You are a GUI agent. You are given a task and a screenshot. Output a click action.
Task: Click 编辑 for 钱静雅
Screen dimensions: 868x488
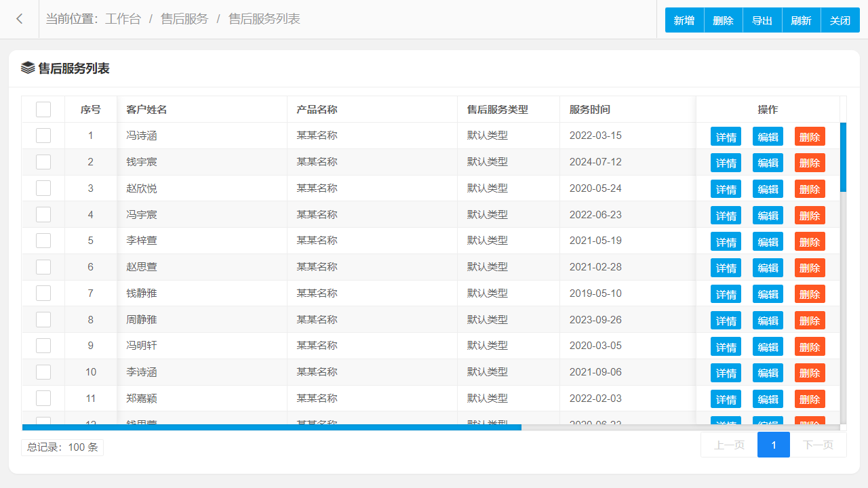click(x=768, y=294)
